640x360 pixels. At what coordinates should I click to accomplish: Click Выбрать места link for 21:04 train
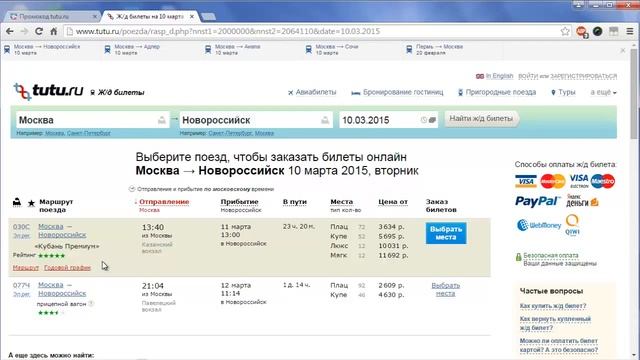[446, 289]
